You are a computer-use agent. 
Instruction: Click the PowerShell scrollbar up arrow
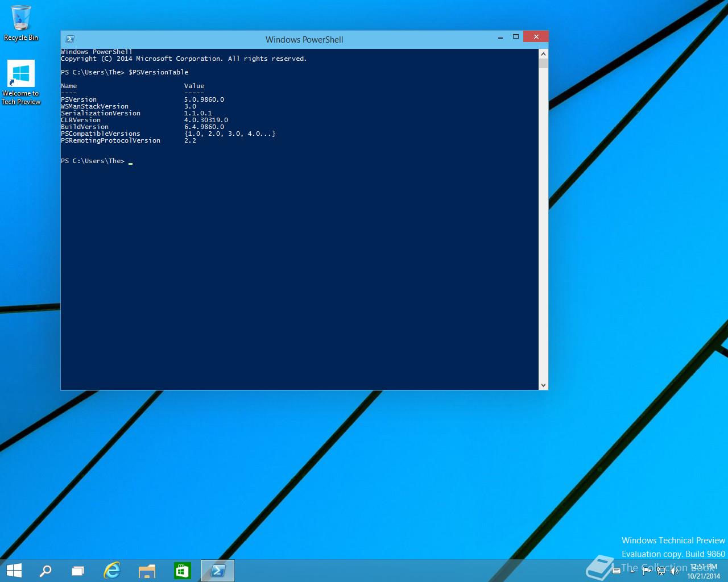[543, 53]
